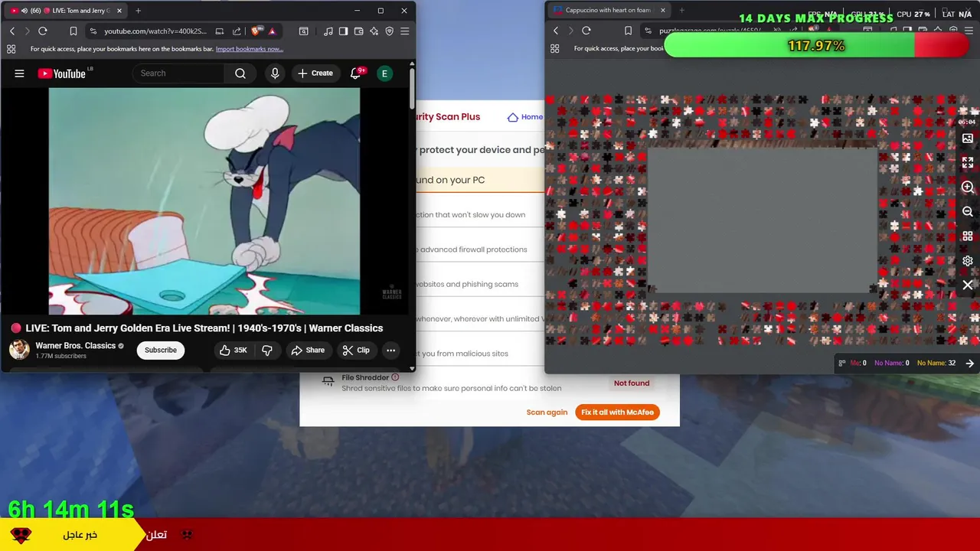Select the Cappuccino with heart on foam tab

pos(610,10)
